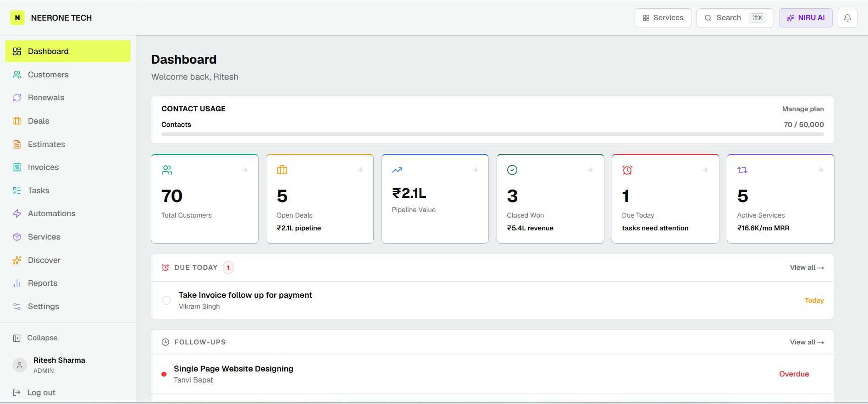Open the Tasks menu item
The height and width of the screenshot is (404, 868).
point(68,191)
